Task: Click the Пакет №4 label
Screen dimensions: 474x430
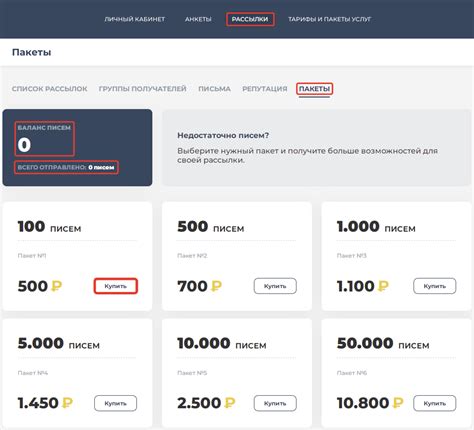Action: point(33,373)
